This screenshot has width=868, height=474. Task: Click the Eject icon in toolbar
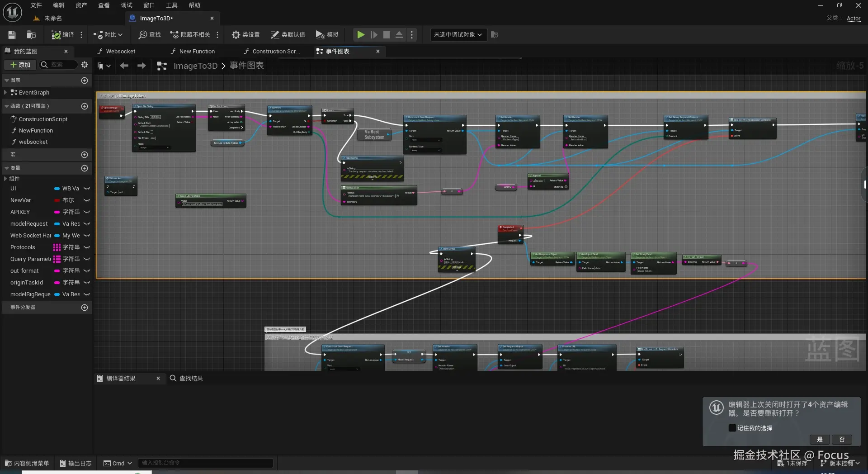coord(399,35)
